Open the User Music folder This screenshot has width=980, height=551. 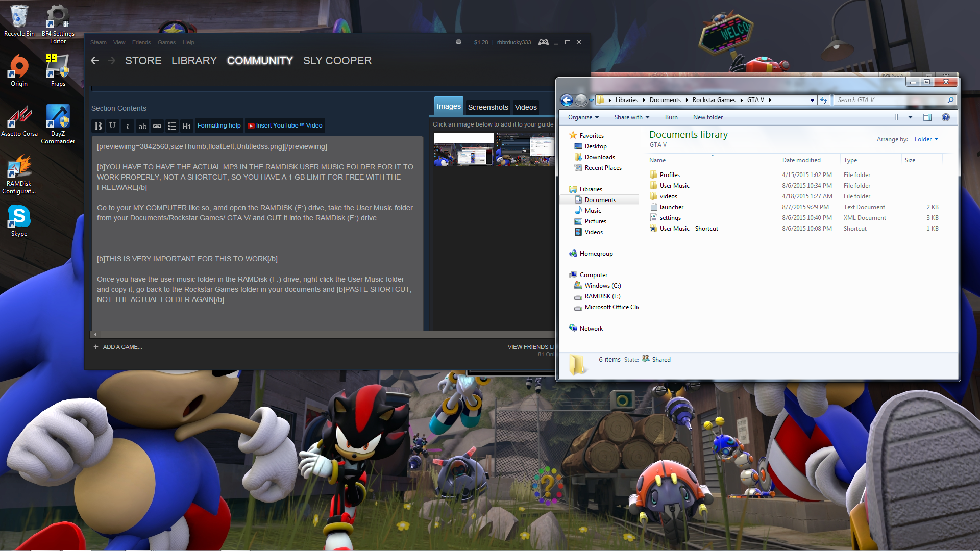pyautogui.click(x=674, y=186)
